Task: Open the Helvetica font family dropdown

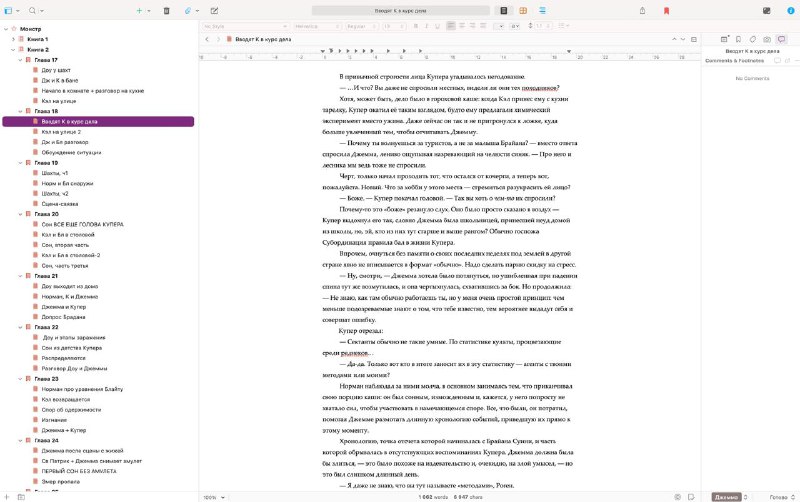Action: point(317,26)
